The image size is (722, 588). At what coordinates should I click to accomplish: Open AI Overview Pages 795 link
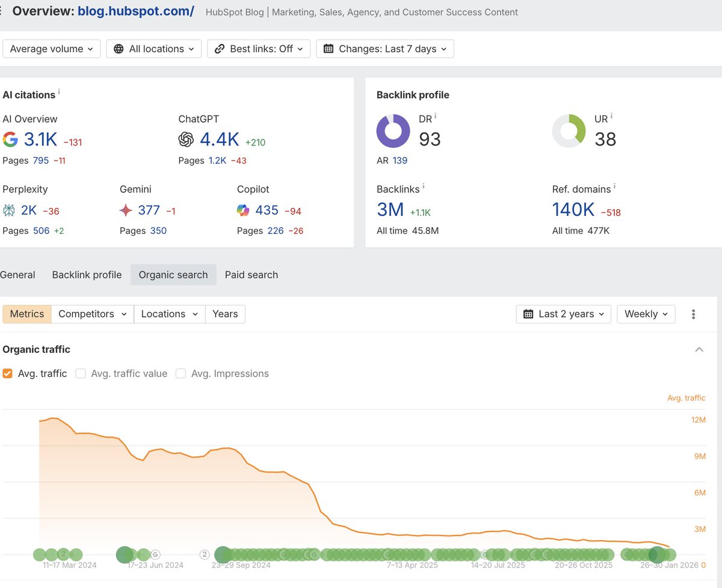tap(41, 161)
